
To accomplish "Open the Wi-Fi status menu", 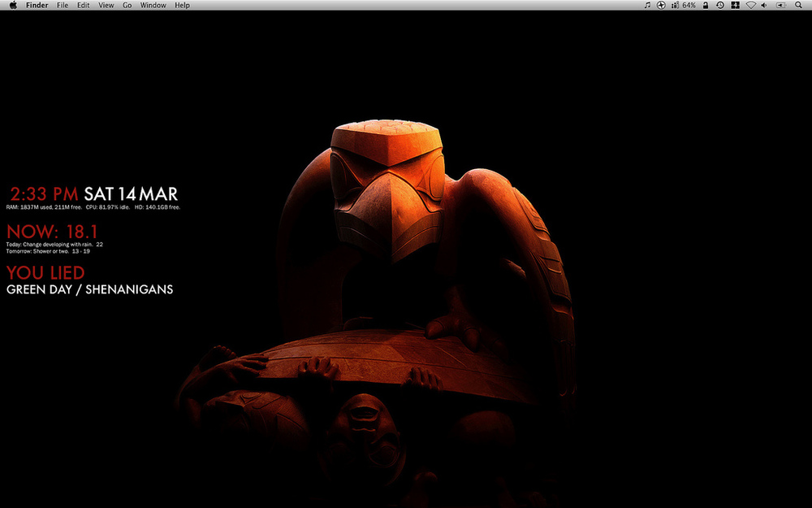I will click(750, 5).
